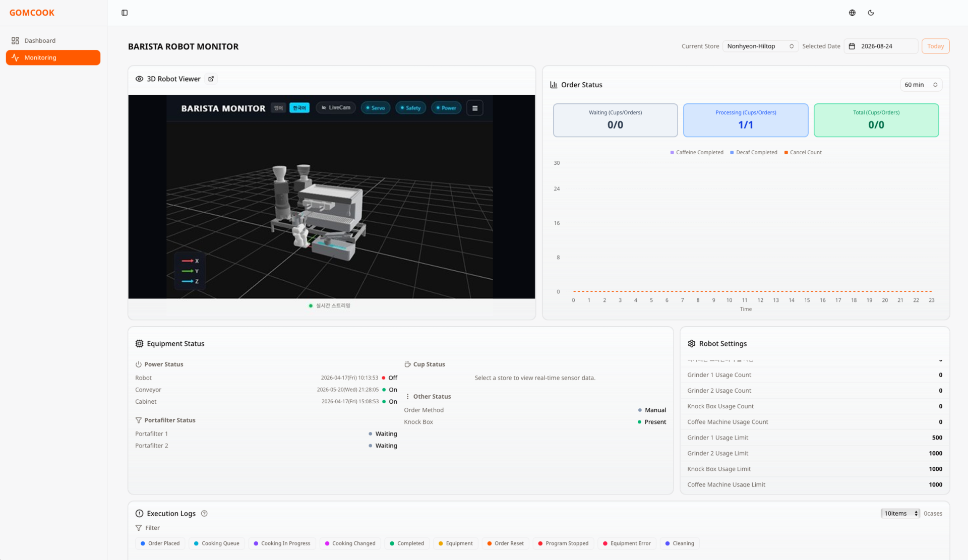
Task: Click the Waiting Cups/Orders card
Action: [615, 120]
